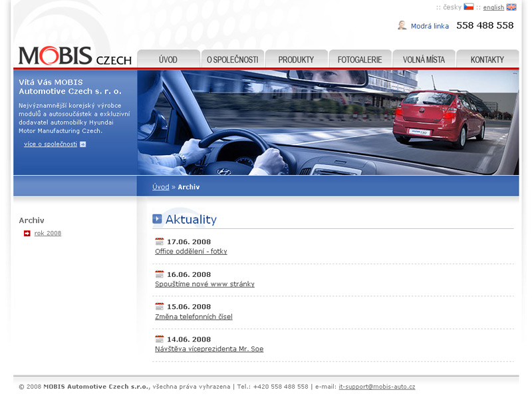Click the česky language label

(452, 7)
